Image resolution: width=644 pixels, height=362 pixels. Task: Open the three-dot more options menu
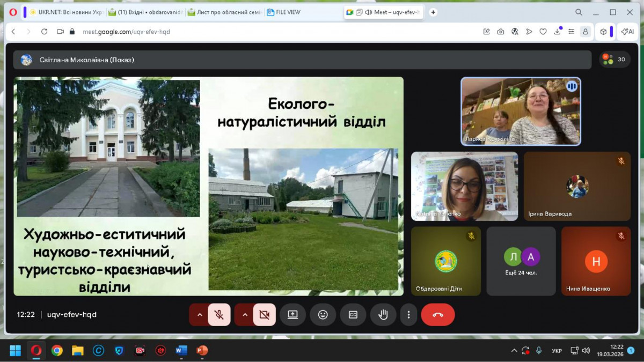[x=408, y=315]
